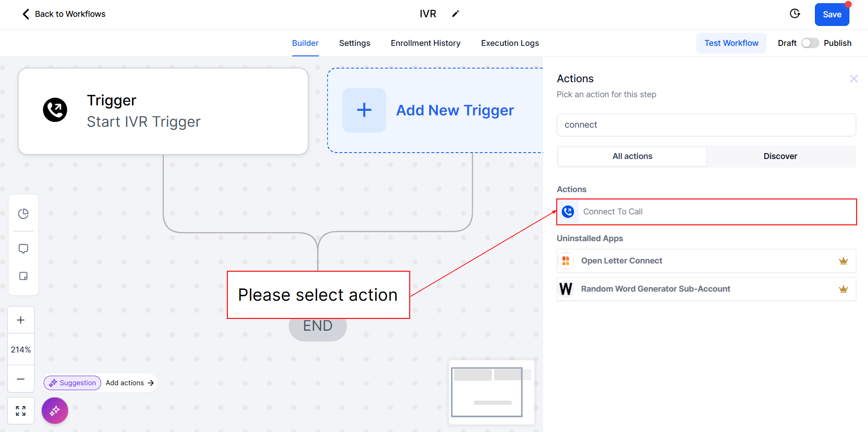The height and width of the screenshot is (432, 868).
Task: Click the comment bubble icon
Action: pyautogui.click(x=23, y=249)
